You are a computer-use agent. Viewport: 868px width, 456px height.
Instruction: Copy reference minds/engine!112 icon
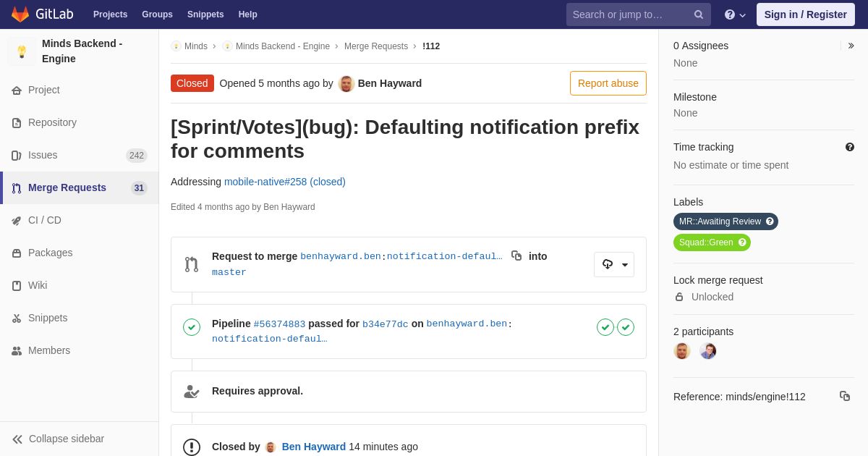(845, 396)
